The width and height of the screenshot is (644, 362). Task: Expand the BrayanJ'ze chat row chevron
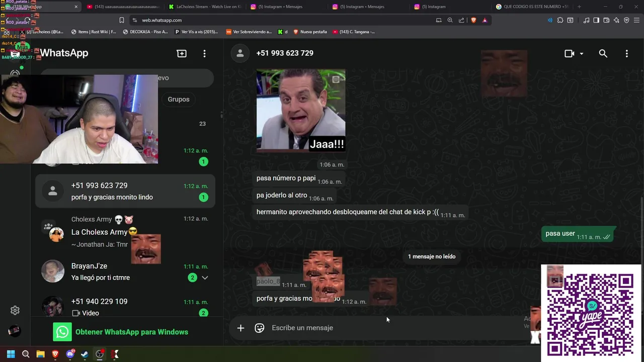pos(205,278)
